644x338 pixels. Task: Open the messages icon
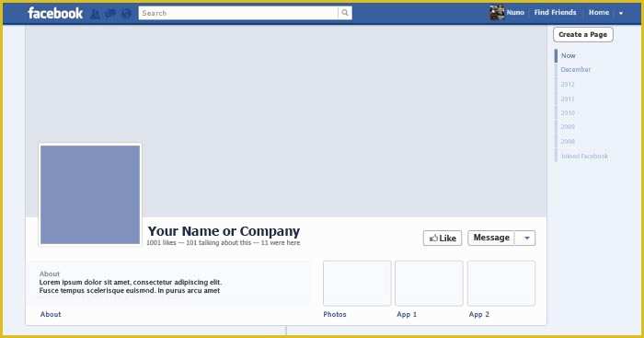click(x=110, y=14)
